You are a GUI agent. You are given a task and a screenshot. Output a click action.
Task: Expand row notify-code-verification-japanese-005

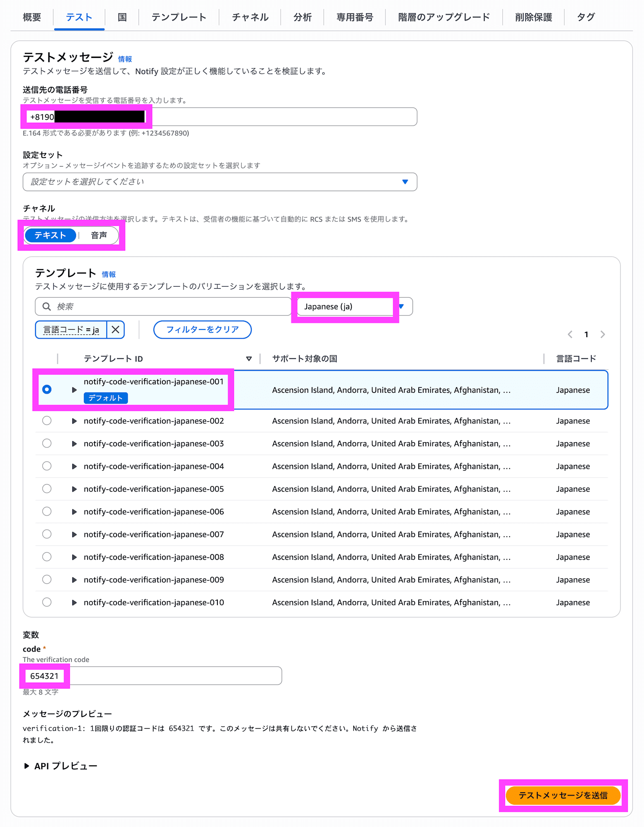pos(74,489)
